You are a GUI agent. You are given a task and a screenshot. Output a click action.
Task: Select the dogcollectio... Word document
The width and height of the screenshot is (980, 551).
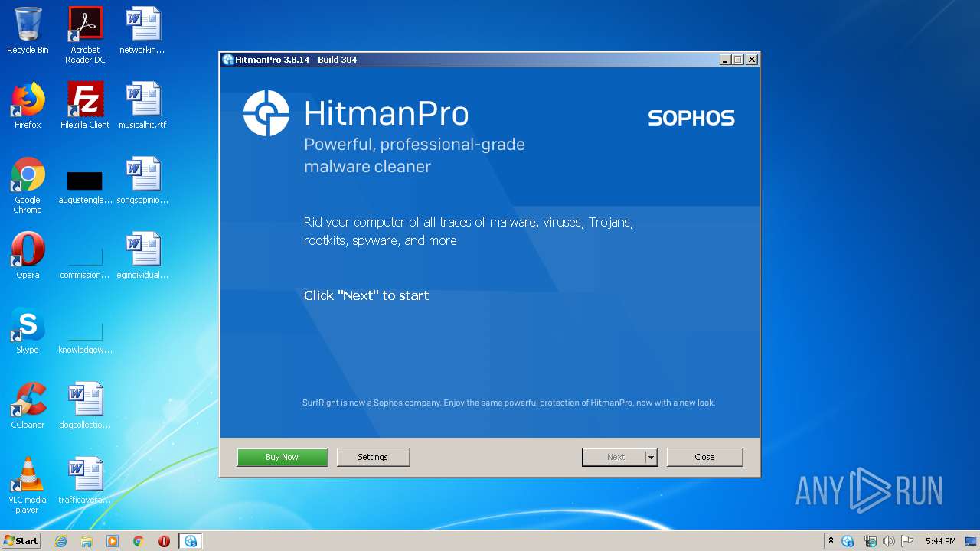(x=85, y=406)
